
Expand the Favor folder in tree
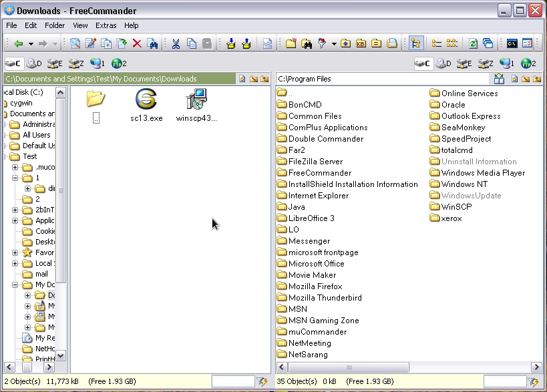point(15,252)
